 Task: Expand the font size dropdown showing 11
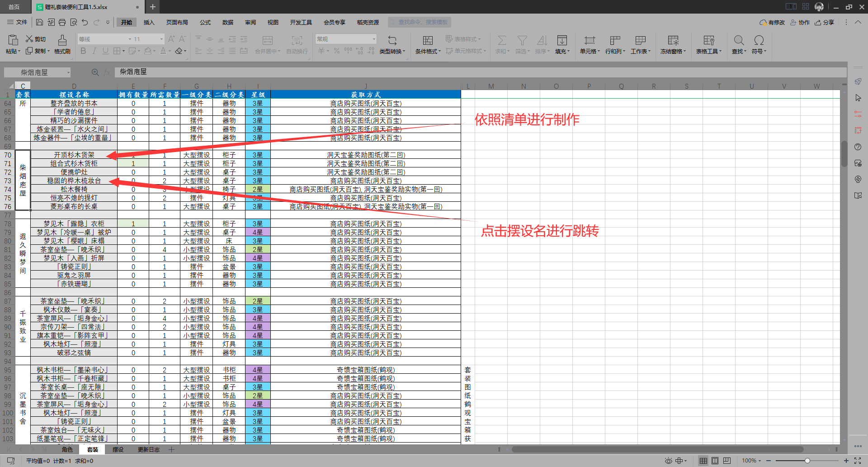pyautogui.click(x=161, y=39)
